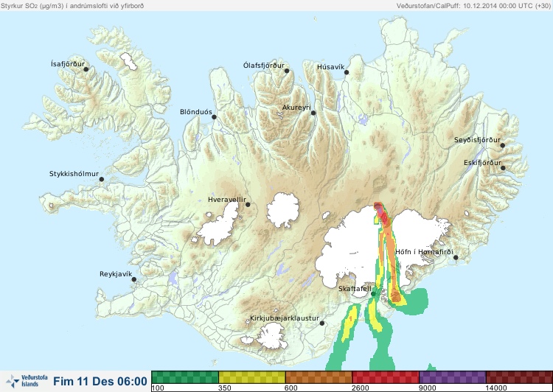Select the Kirkjubæjarklaustur map label

285,318
